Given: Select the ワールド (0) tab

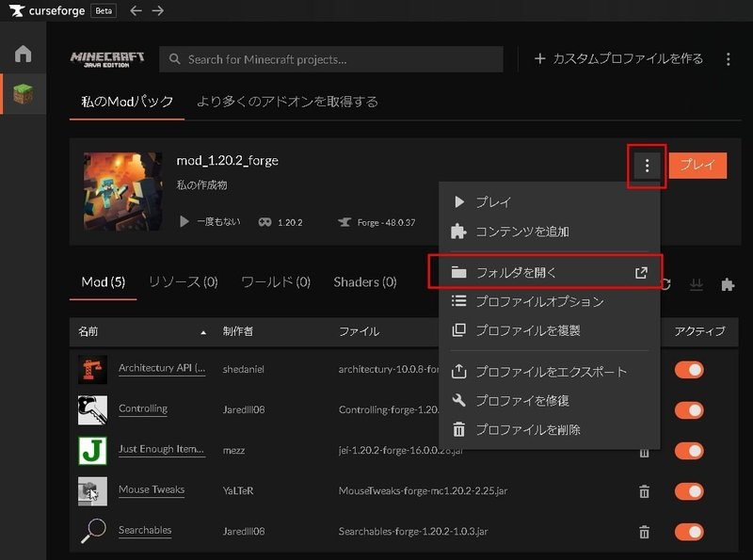Looking at the screenshot, I should (x=276, y=282).
